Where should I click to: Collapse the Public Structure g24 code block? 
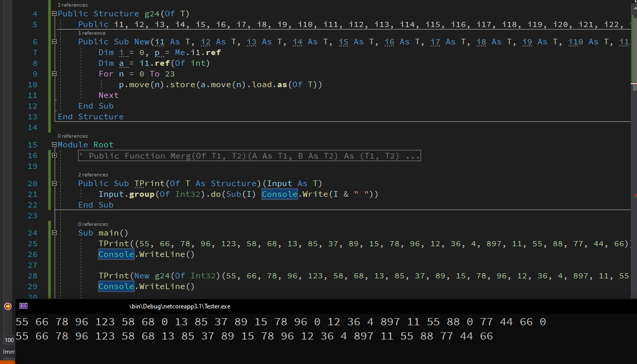tap(54, 13)
